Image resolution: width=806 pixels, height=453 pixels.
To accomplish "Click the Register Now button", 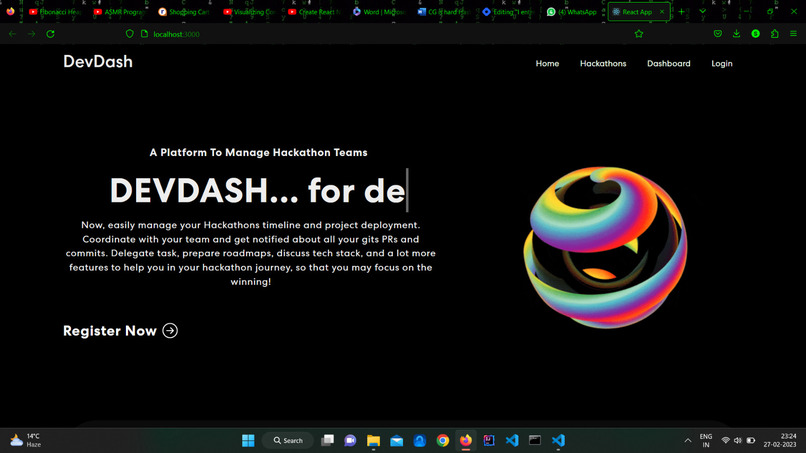I will (x=120, y=331).
